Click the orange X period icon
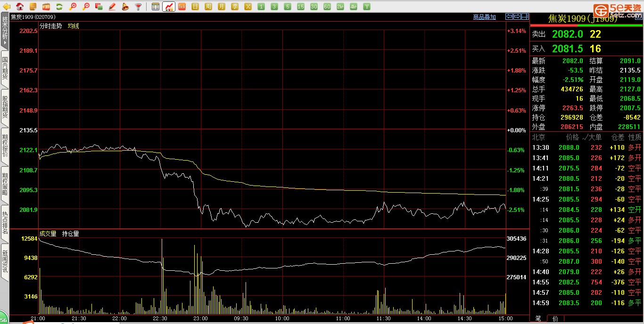This screenshot has height=324, width=644. coord(248,7)
